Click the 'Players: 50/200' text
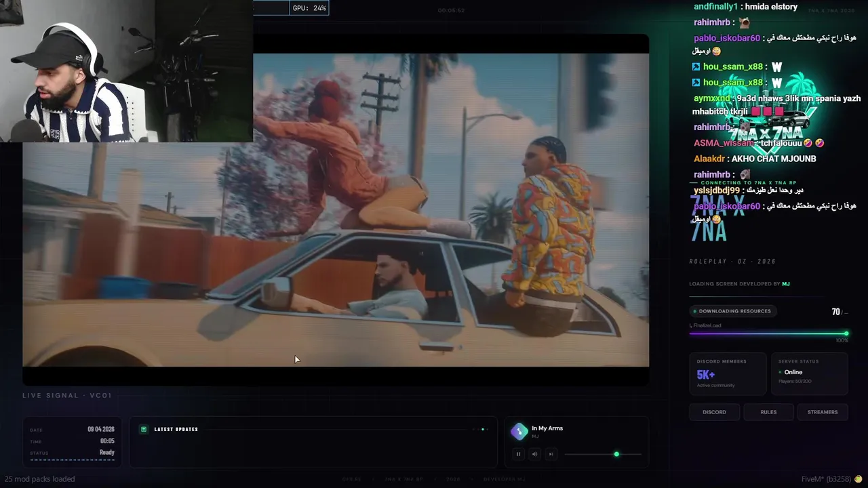This screenshot has width=868, height=488. point(795,382)
